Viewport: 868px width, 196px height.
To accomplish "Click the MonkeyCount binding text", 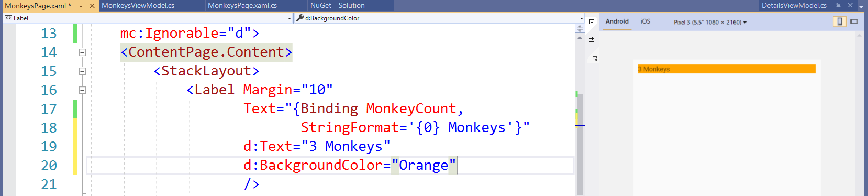I will pos(411,109).
